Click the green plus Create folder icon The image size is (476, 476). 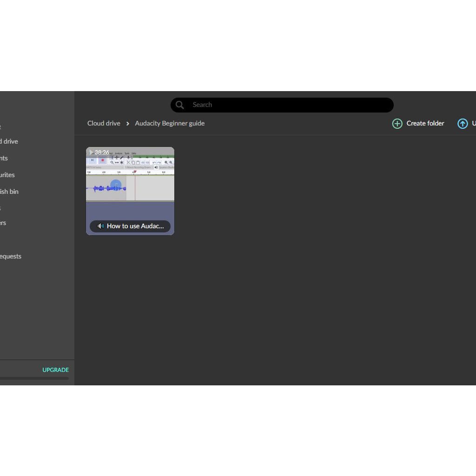point(397,124)
